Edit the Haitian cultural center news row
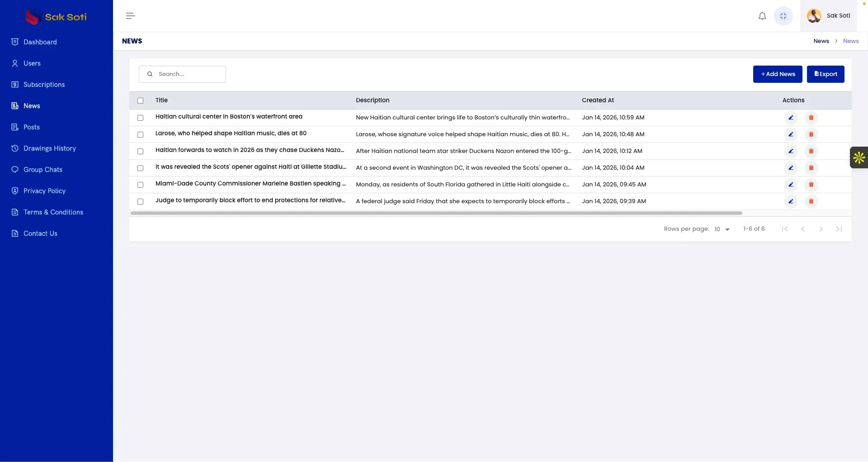The height and width of the screenshot is (462, 868). pyautogui.click(x=791, y=118)
